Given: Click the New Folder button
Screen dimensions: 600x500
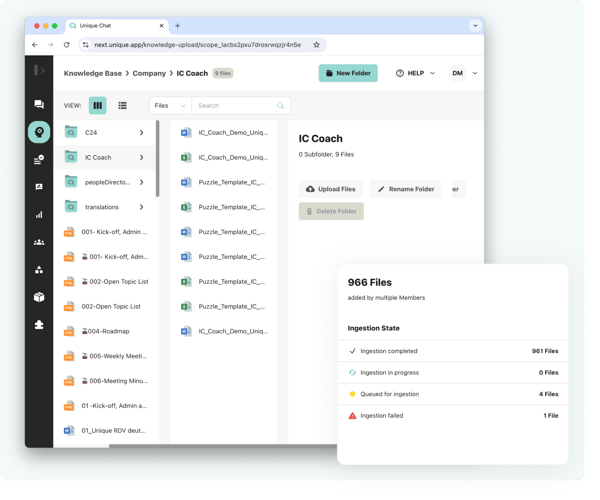Looking at the screenshot, I should tap(348, 73).
